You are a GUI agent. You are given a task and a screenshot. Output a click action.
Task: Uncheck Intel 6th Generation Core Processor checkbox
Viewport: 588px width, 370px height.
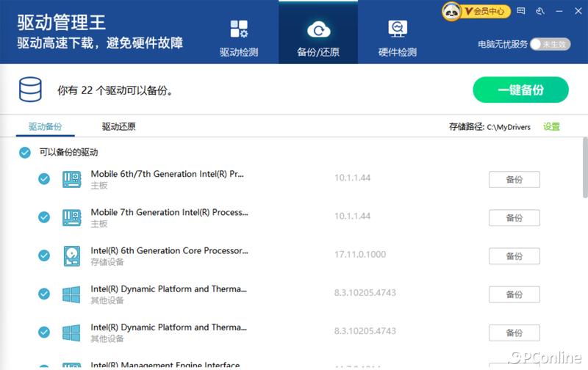point(44,255)
